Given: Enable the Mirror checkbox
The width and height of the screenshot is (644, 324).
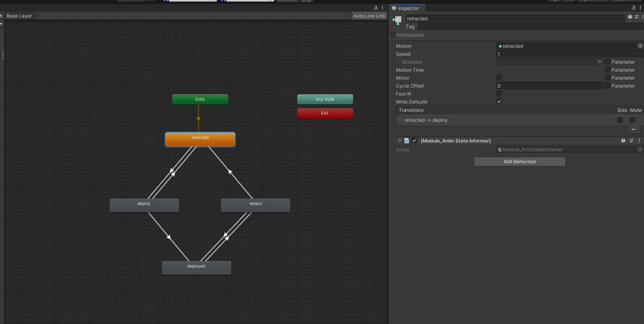Looking at the screenshot, I should (x=499, y=78).
